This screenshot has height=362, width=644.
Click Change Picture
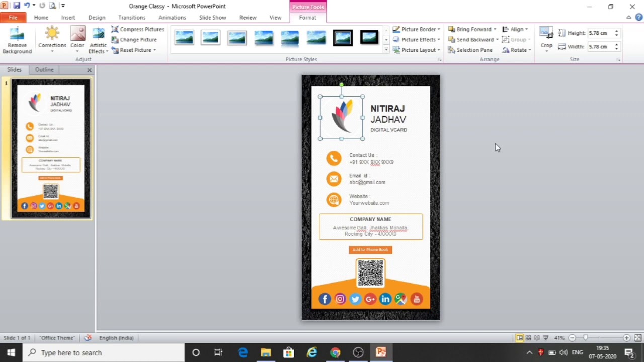click(x=134, y=40)
